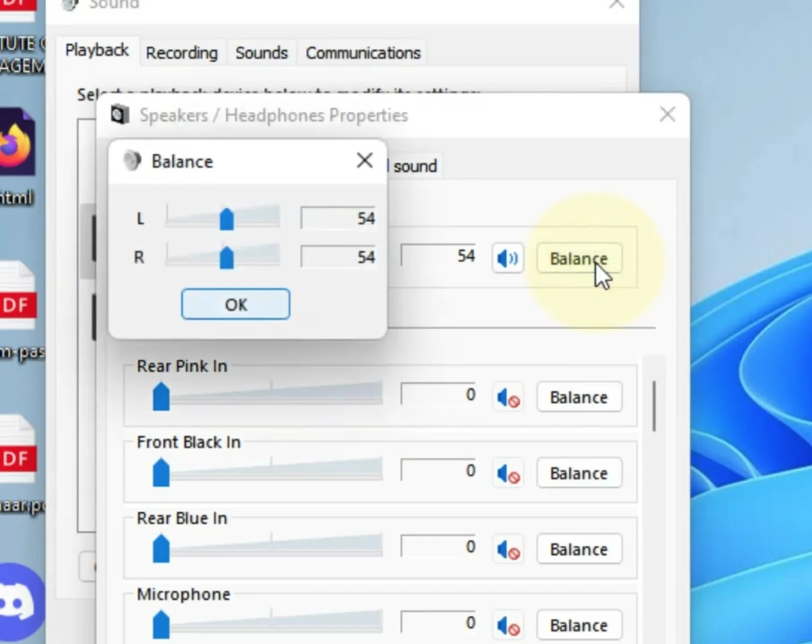Switch to the Recording tab
The height and width of the screenshot is (644, 812).
tap(181, 52)
